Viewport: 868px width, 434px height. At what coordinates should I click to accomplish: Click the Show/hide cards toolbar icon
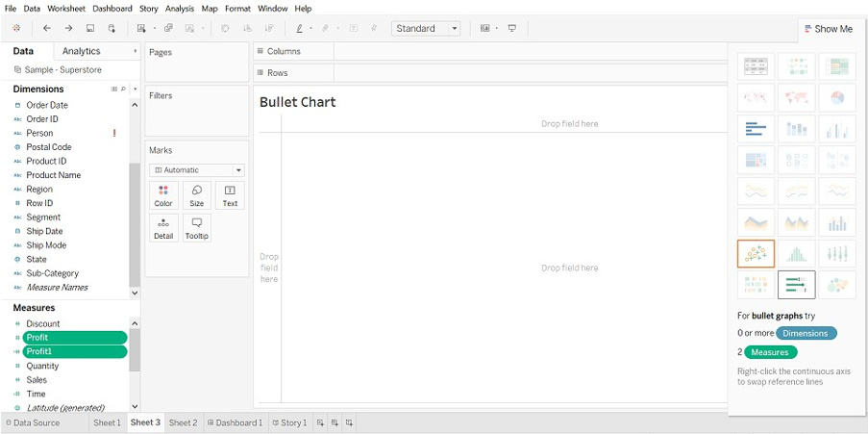point(484,28)
